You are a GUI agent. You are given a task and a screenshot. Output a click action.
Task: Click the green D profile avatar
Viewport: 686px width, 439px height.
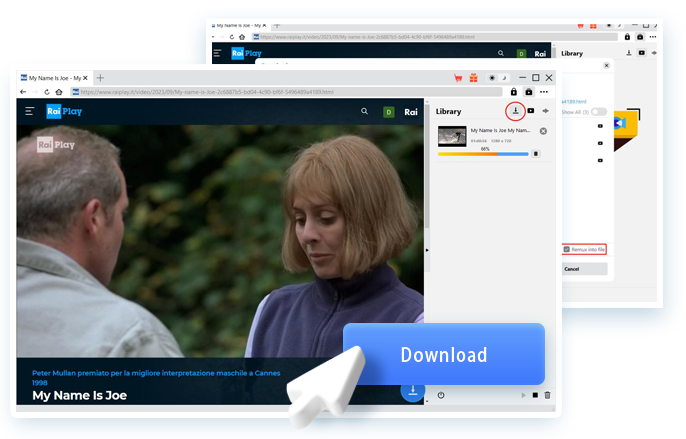388,112
